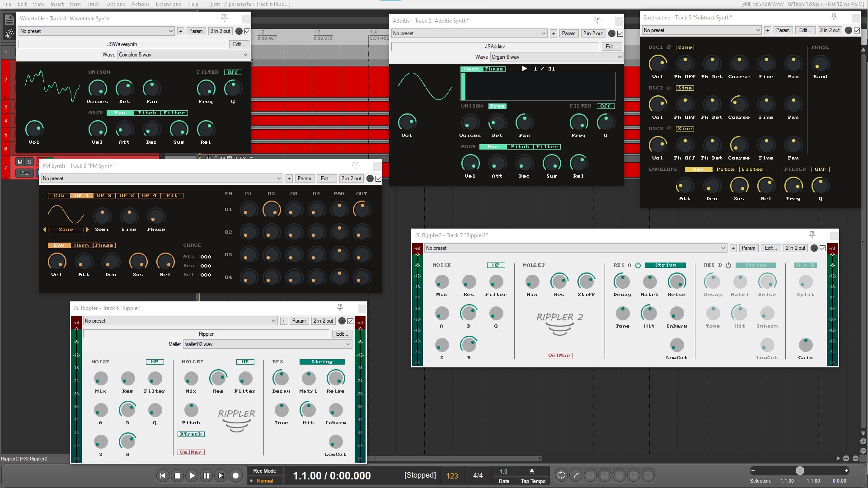Open Rippler2 preset dropdown
Screen dimensions: 868x488
tap(576, 248)
